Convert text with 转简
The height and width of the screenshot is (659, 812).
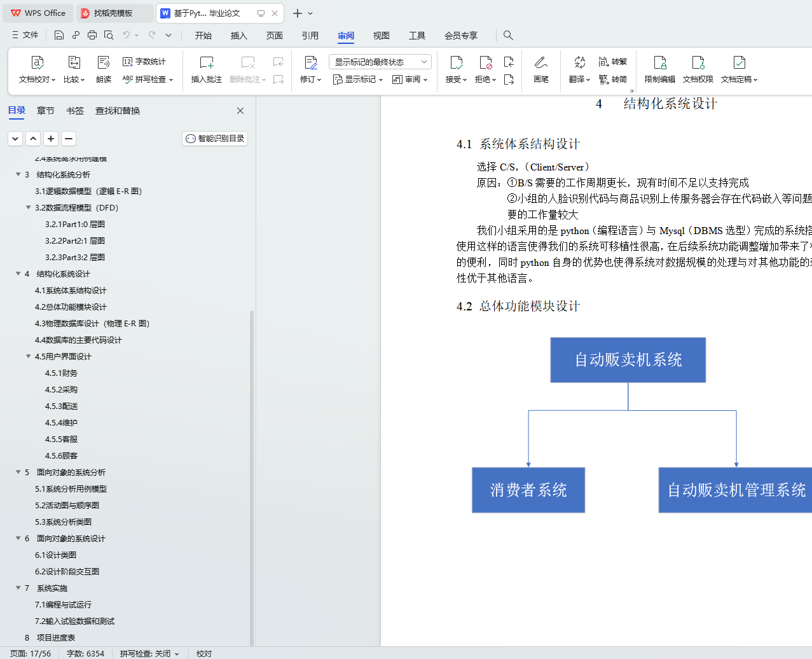click(613, 80)
